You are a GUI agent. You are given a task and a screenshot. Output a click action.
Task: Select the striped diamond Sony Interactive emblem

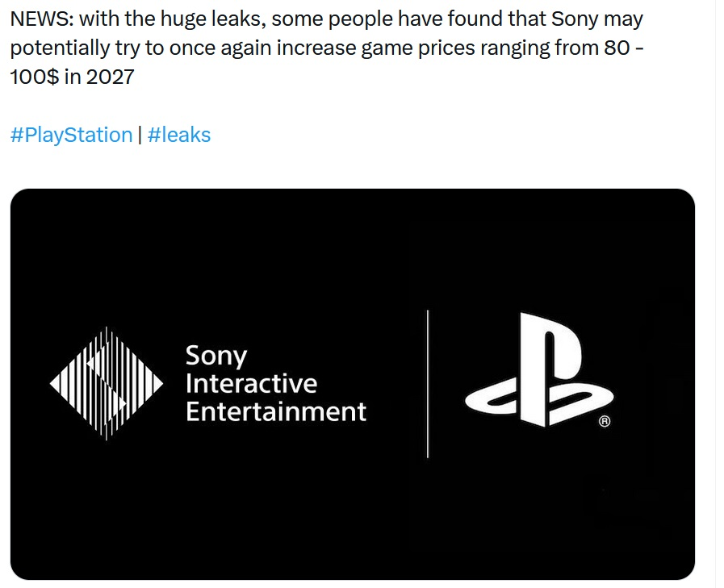point(107,384)
